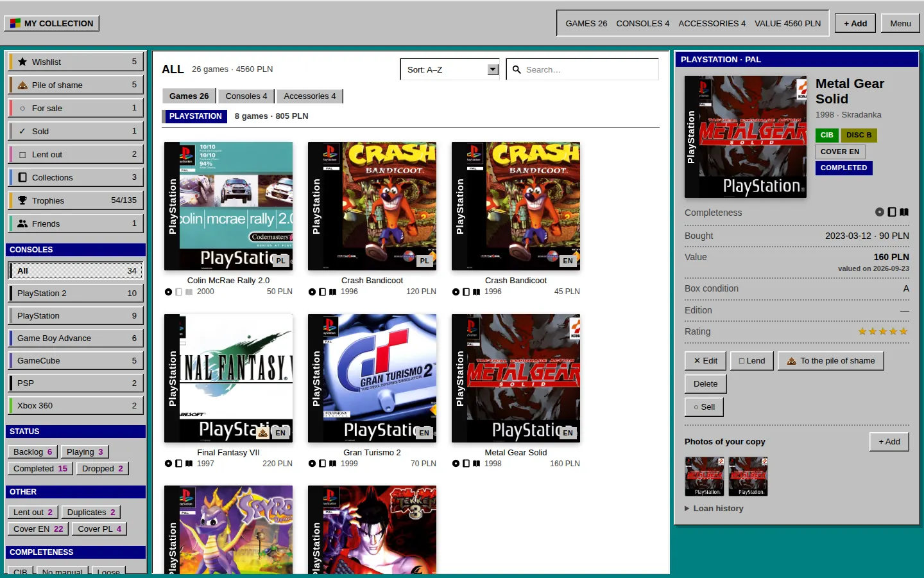
Task: Open the Pile of shame list
Action: point(76,85)
